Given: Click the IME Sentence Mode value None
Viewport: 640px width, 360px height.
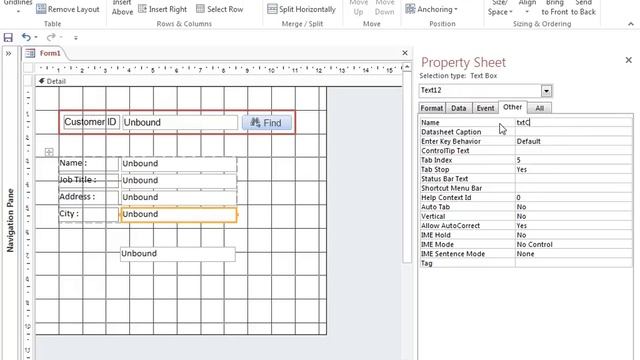Looking at the screenshot, I should pyautogui.click(x=573, y=254).
